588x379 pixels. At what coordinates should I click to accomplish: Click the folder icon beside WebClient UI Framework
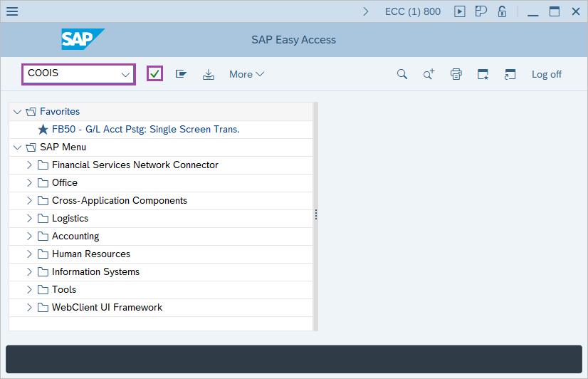[43, 307]
